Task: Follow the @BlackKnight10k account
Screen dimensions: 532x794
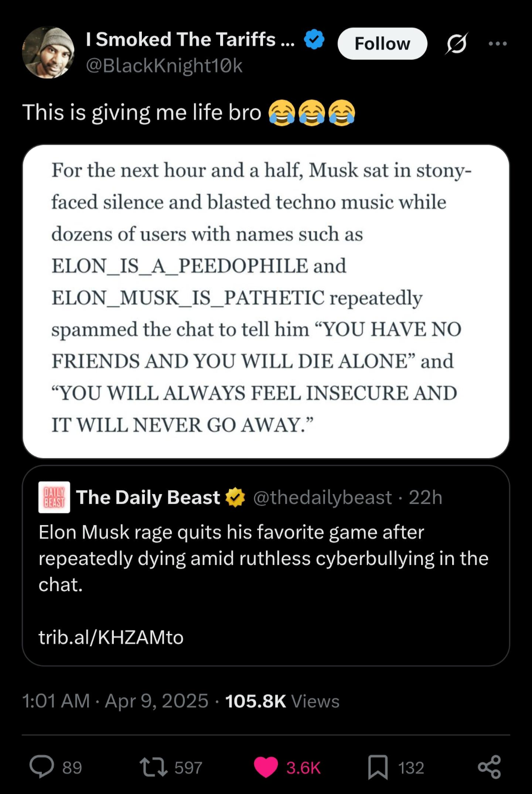Action: (382, 44)
